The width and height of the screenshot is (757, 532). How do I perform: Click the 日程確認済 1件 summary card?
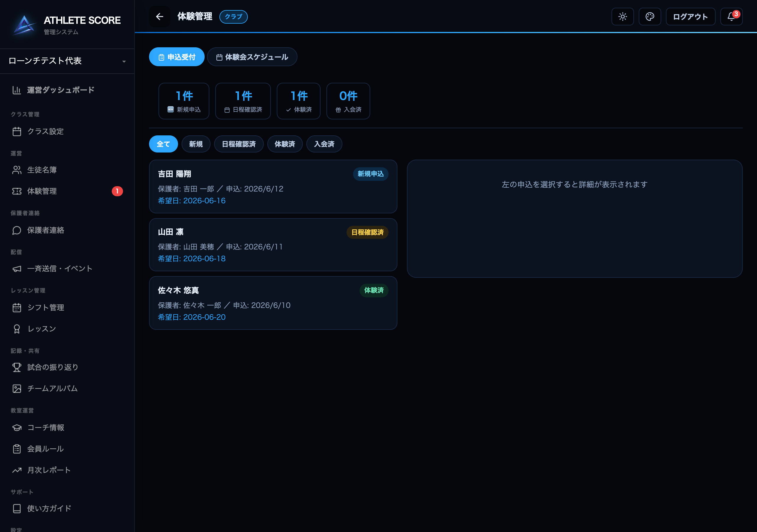coord(243,101)
